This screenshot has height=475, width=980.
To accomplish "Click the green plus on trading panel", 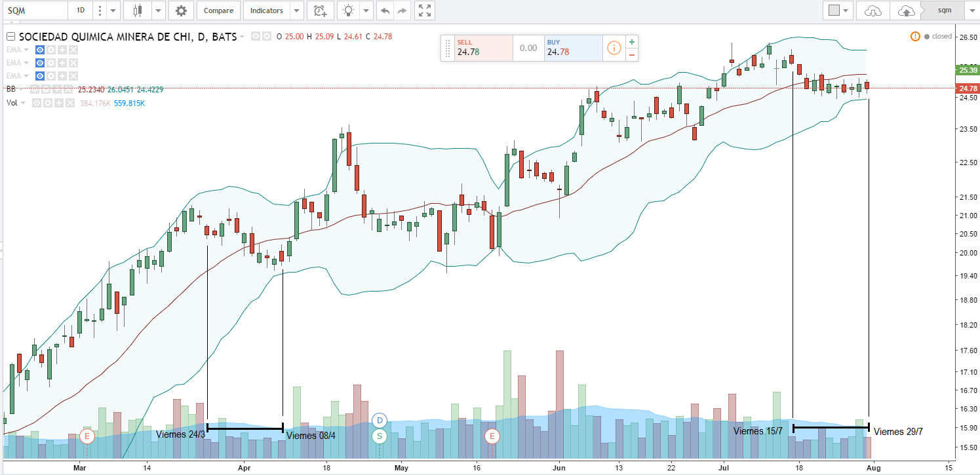I will [x=632, y=42].
